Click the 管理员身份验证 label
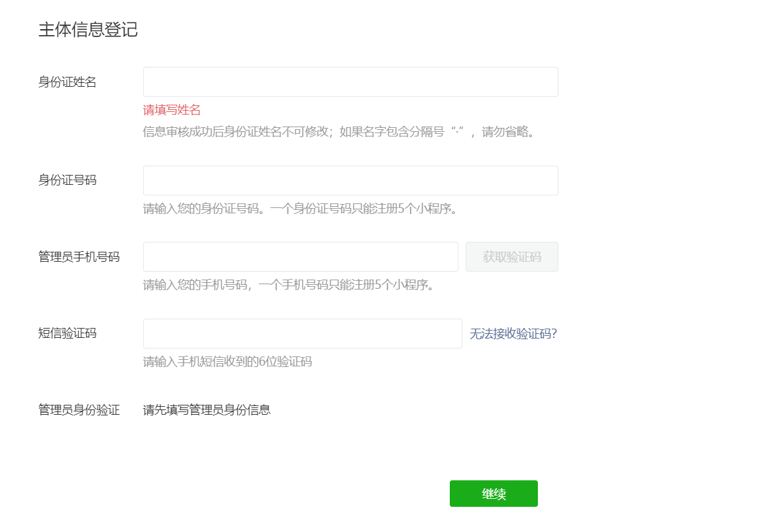Screen dimensions: 781x532 (79, 410)
